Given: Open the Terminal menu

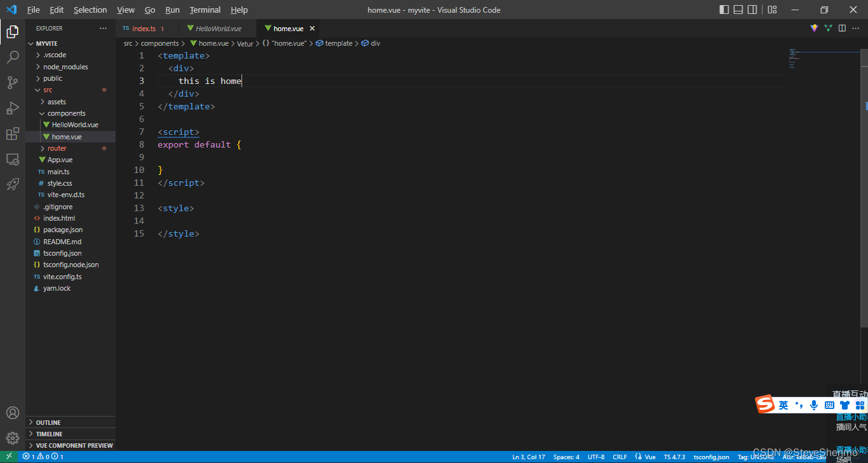Looking at the screenshot, I should 205,10.
